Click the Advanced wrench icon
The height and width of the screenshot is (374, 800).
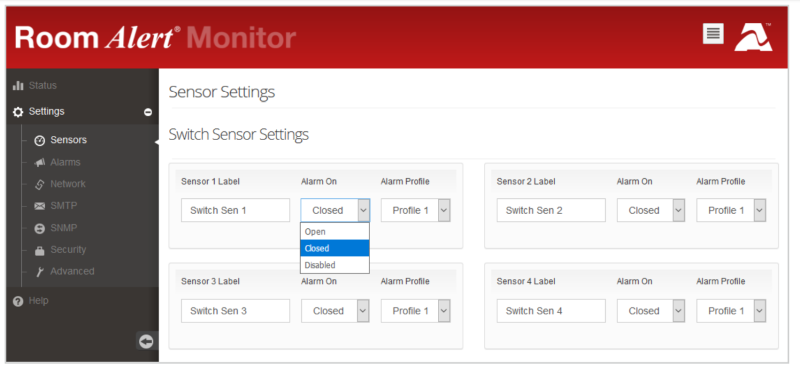coord(39,272)
